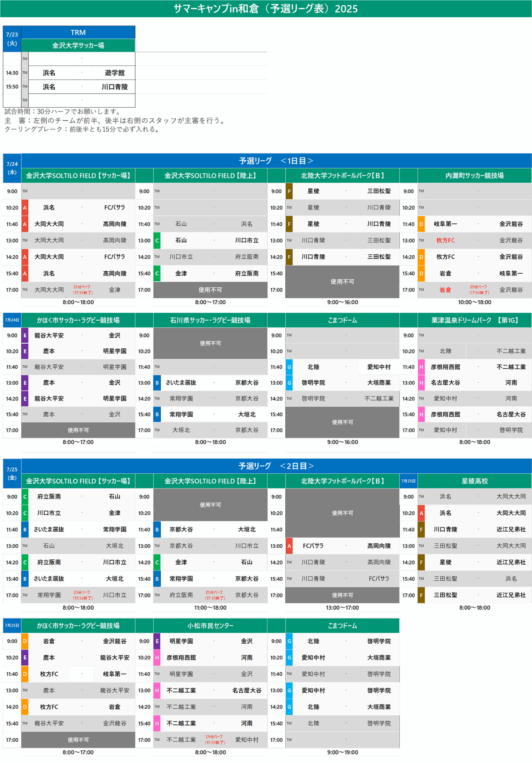Click the 7/24 (木) date cell
The image size is (532, 763).
(x=12, y=168)
